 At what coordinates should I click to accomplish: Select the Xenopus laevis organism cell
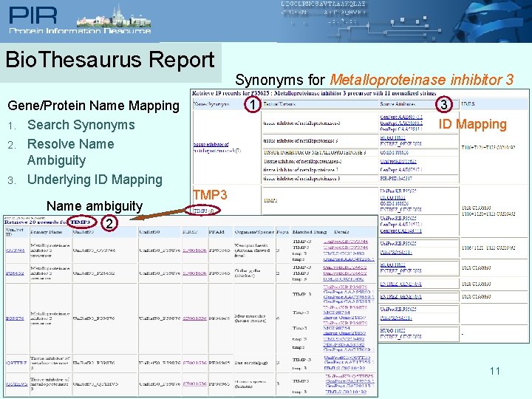252,250
